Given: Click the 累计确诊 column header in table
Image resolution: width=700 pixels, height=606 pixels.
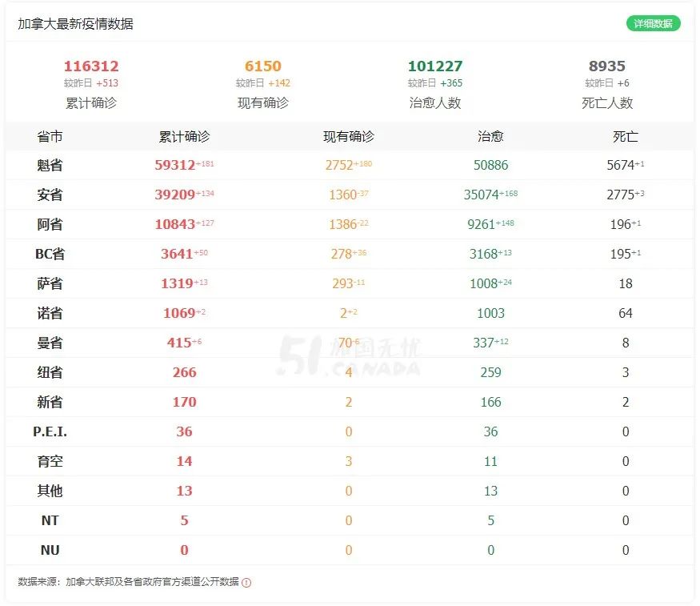Looking at the screenshot, I should coord(184,137).
